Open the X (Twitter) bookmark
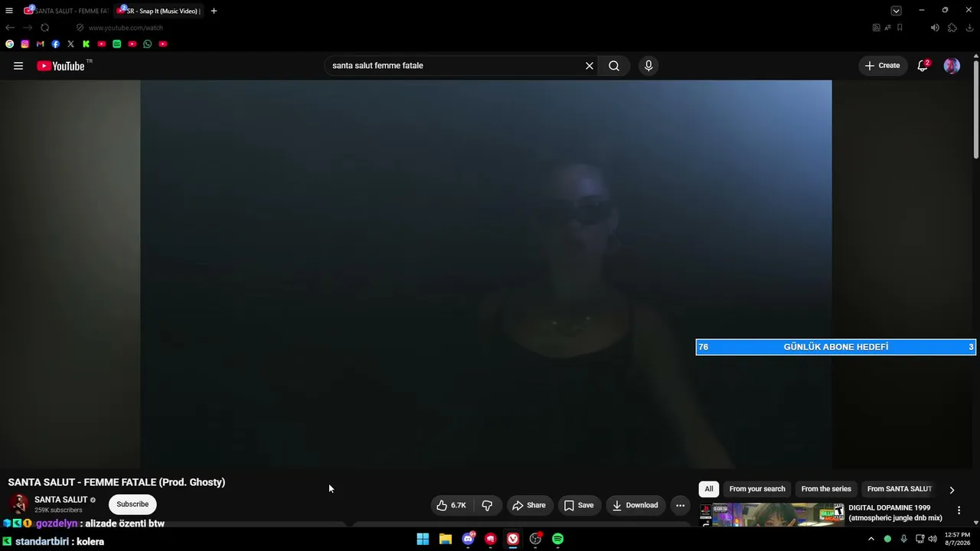 click(71, 44)
